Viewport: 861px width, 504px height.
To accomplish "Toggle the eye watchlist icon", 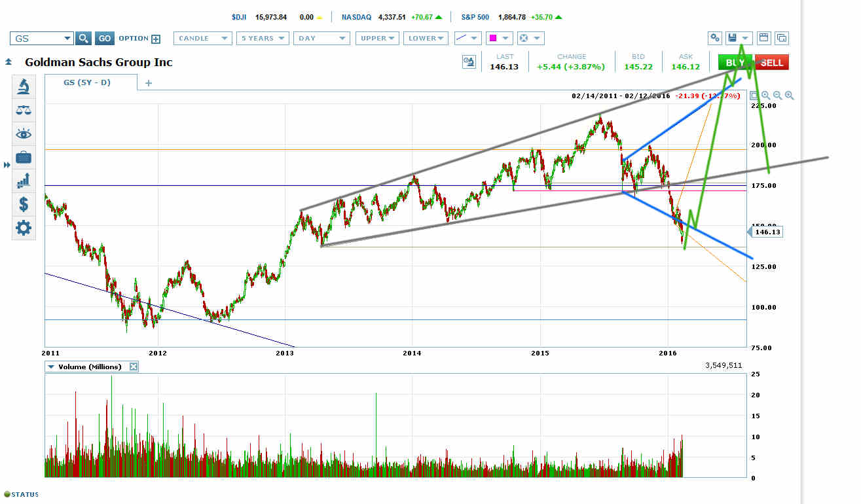I will click(x=24, y=134).
